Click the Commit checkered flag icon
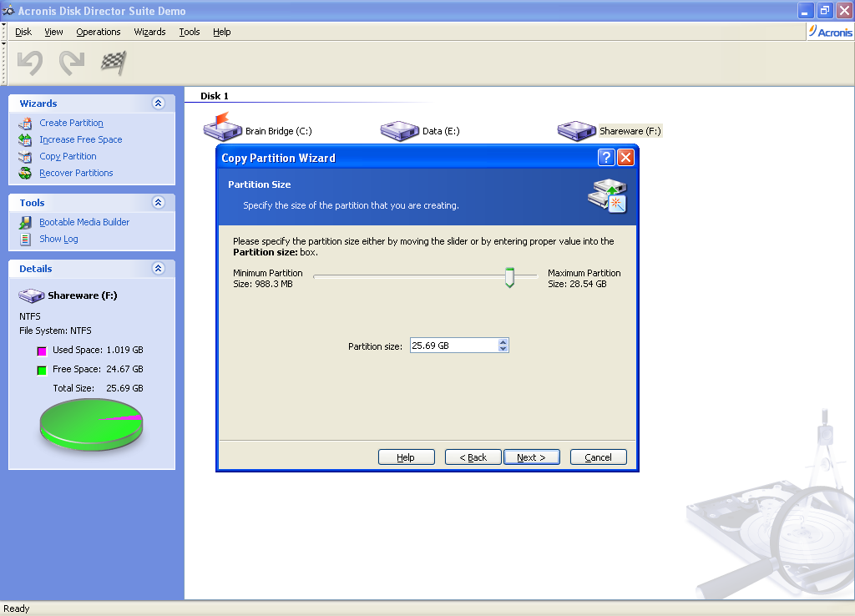 click(114, 63)
